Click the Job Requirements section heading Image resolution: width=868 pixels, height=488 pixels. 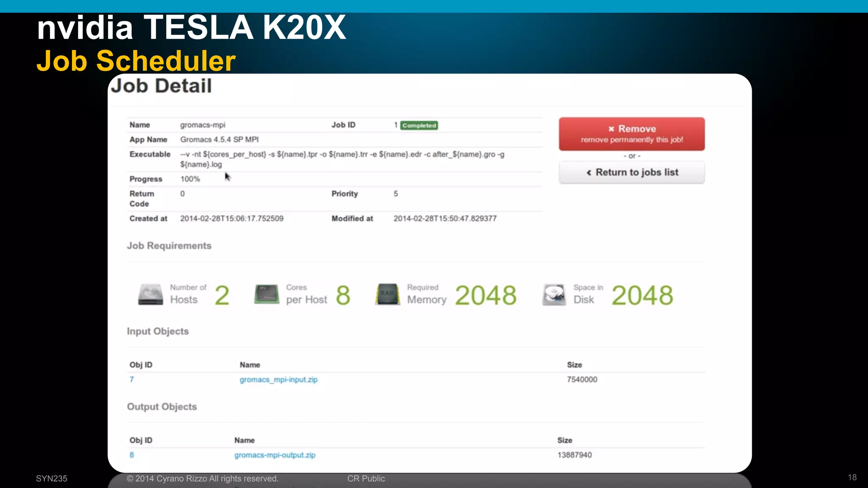click(x=169, y=246)
